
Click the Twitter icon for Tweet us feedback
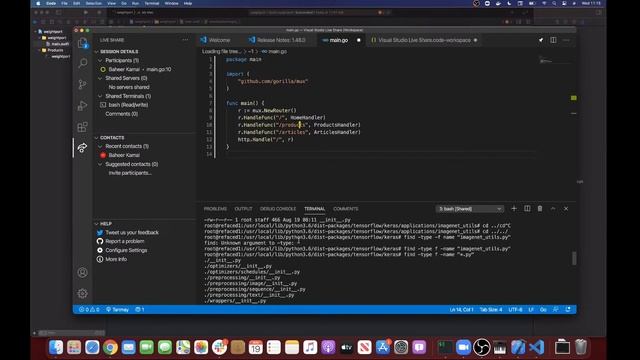[x=100, y=232]
